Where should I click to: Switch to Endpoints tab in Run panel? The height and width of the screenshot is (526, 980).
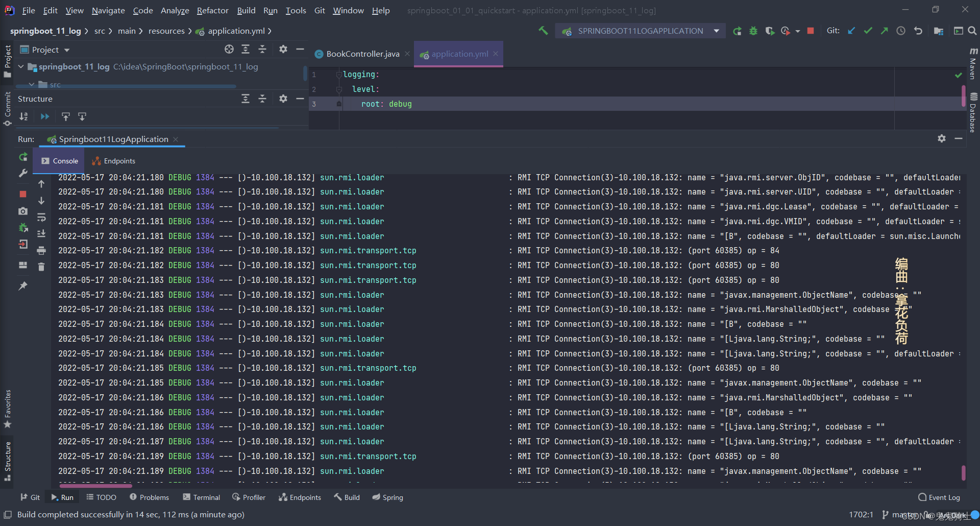pyautogui.click(x=114, y=161)
